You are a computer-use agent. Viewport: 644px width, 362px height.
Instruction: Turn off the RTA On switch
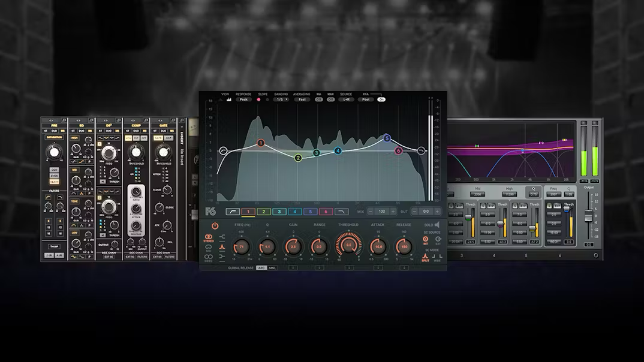pyautogui.click(x=381, y=99)
